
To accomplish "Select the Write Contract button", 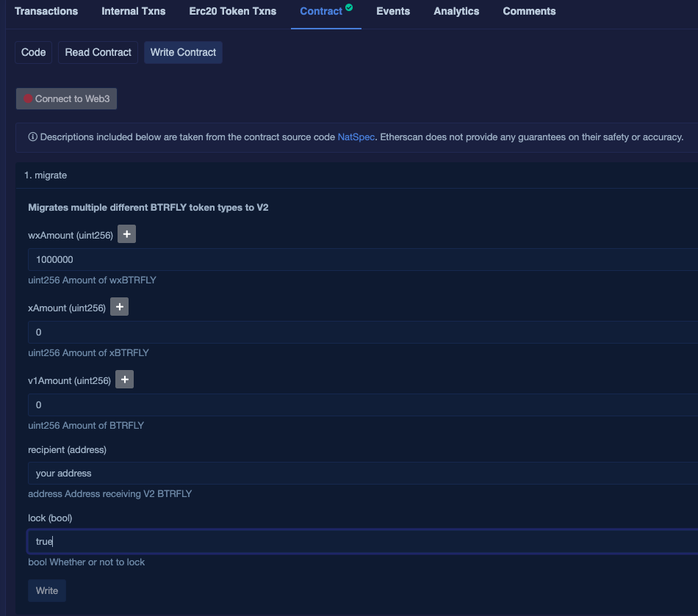I will pos(183,52).
